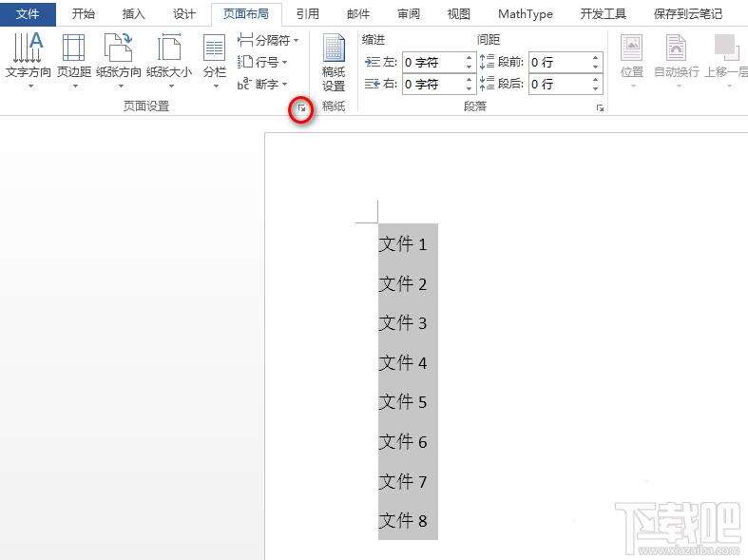This screenshot has height=560, width=748.
Task: Click the 行号 line numbers button
Action: coord(262,62)
